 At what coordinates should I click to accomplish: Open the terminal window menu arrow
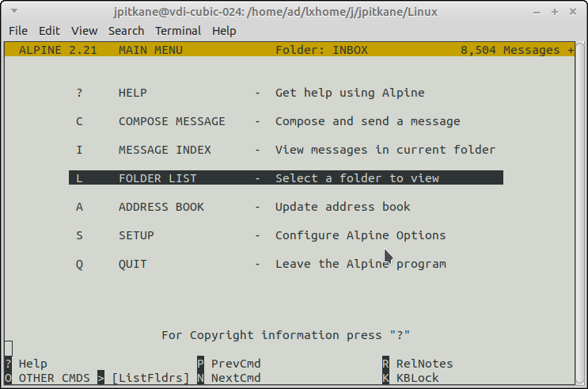click(x=14, y=11)
